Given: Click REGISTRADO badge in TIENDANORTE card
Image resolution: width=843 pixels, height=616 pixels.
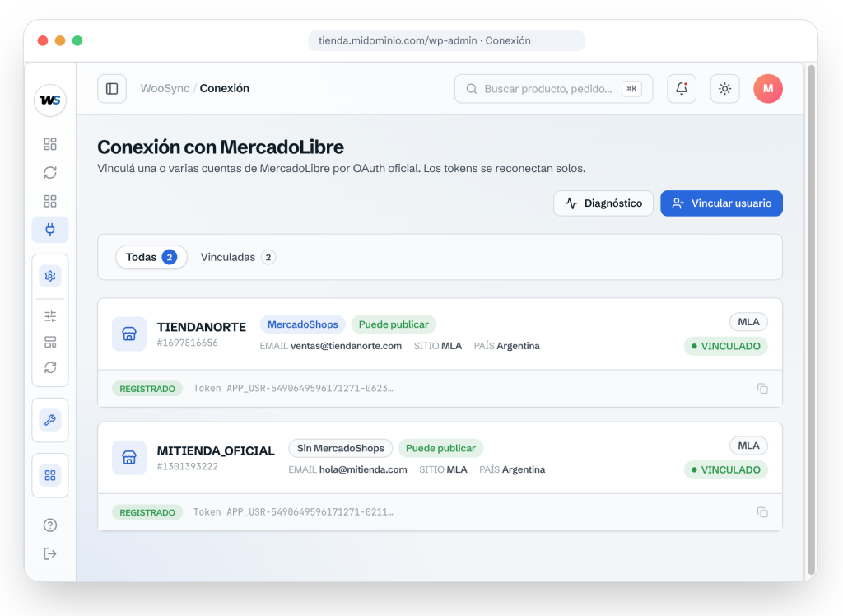Looking at the screenshot, I should 147,389.
